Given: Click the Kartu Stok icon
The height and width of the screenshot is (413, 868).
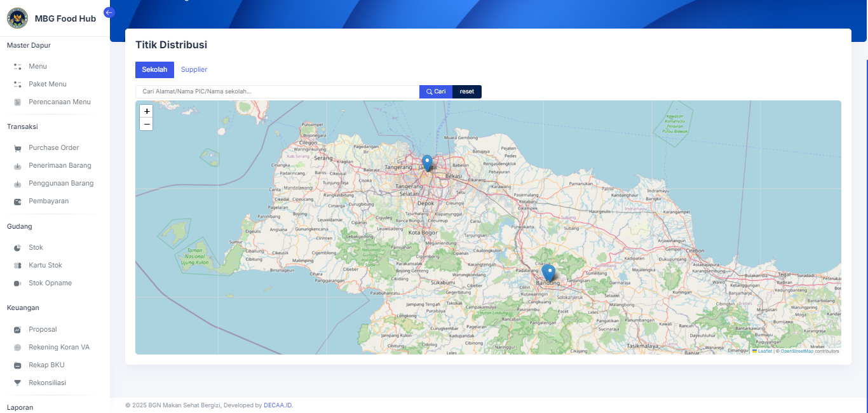Looking at the screenshot, I should [17, 265].
